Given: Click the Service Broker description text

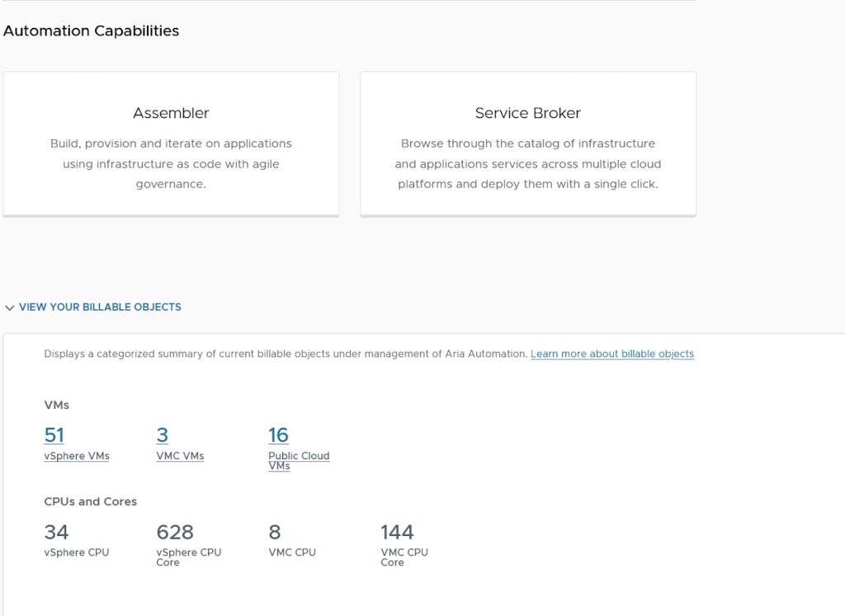Looking at the screenshot, I should 527,164.
